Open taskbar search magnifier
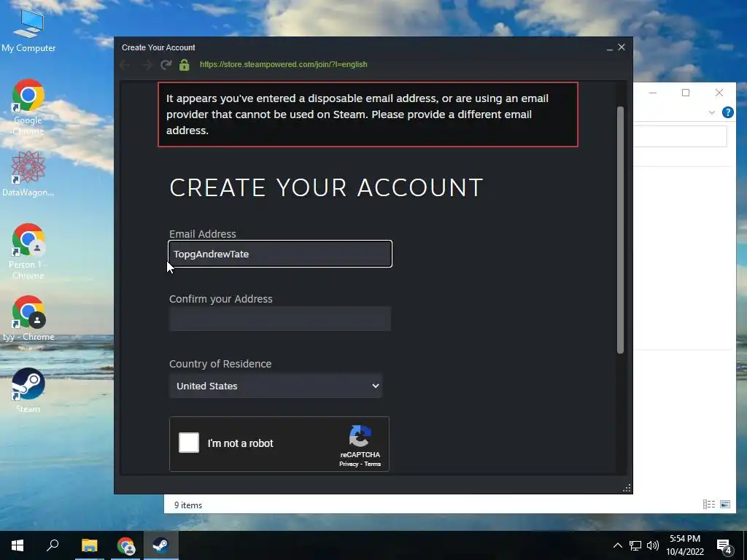The image size is (747, 560). 53,545
